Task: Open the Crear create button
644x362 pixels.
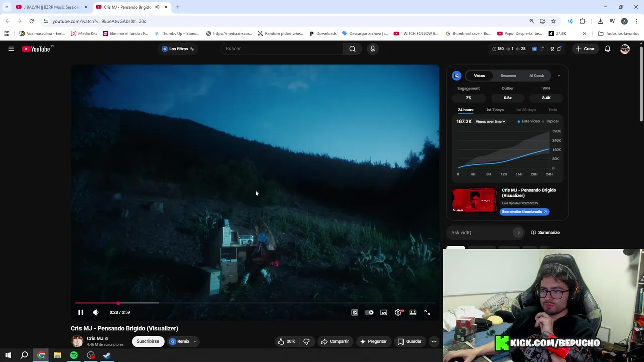Action: [x=585, y=49]
